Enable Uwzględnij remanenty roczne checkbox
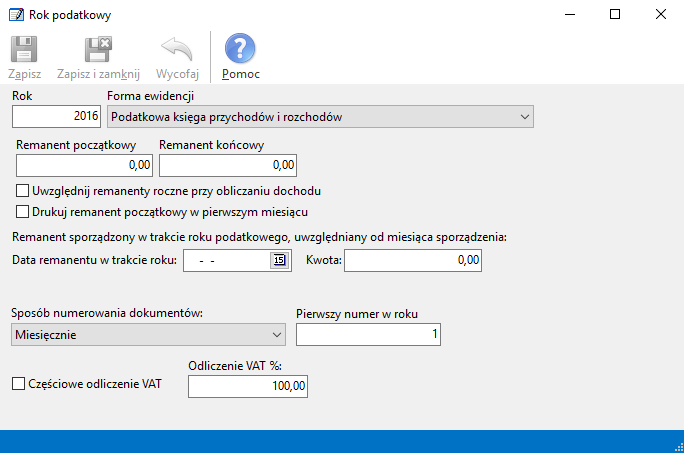 [24, 190]
